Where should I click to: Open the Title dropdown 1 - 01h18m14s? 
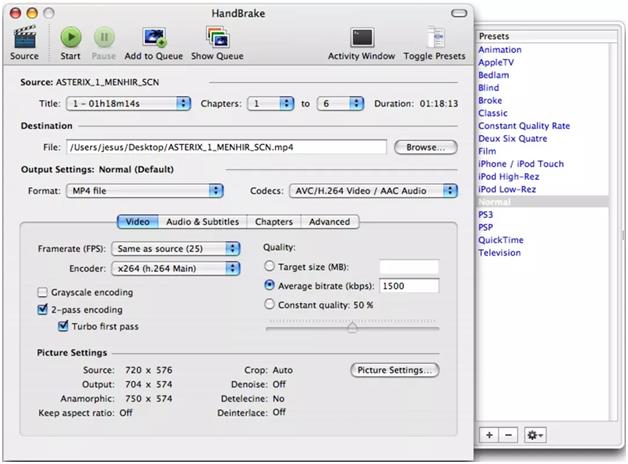[128, 104]
